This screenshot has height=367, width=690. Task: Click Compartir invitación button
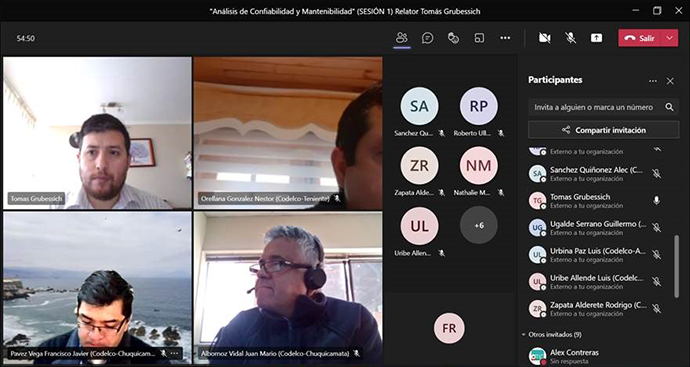pyautogui.click(x=603, y=130)
